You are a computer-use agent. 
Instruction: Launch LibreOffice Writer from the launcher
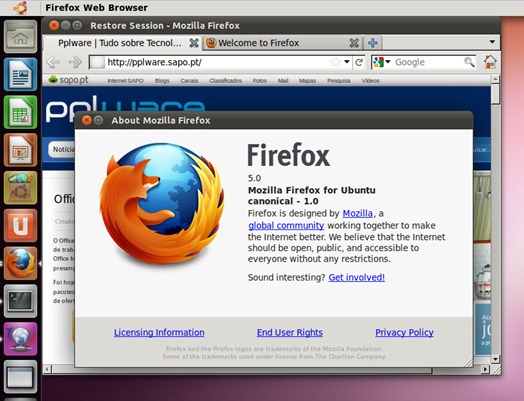tap(20, 74)
